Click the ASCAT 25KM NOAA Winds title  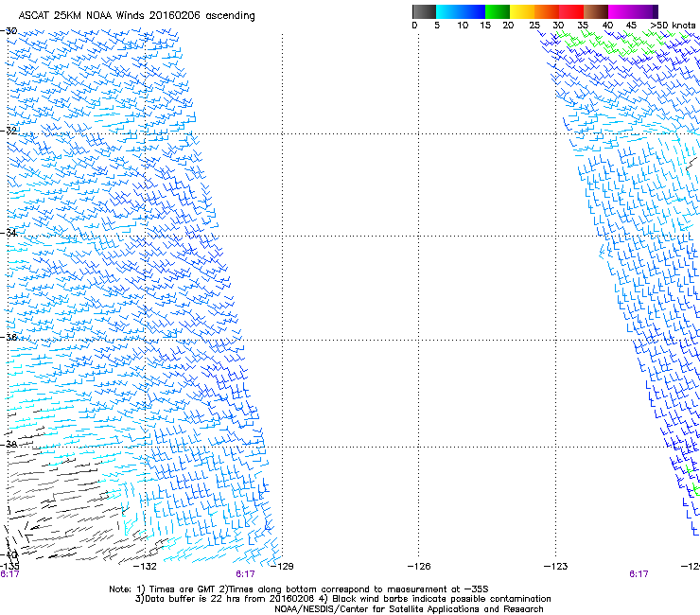pos(136,16)
